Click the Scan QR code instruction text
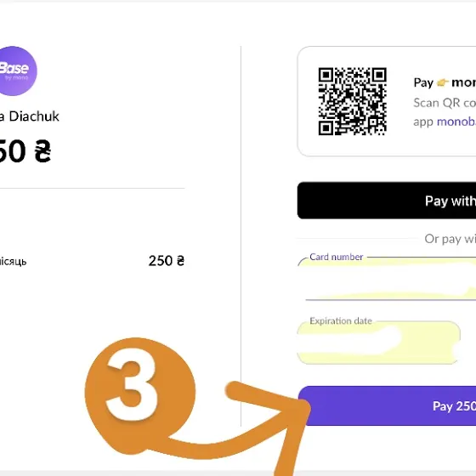Image resolution: width=476 pixels, height=476 pixels. [x=445, y=103]
